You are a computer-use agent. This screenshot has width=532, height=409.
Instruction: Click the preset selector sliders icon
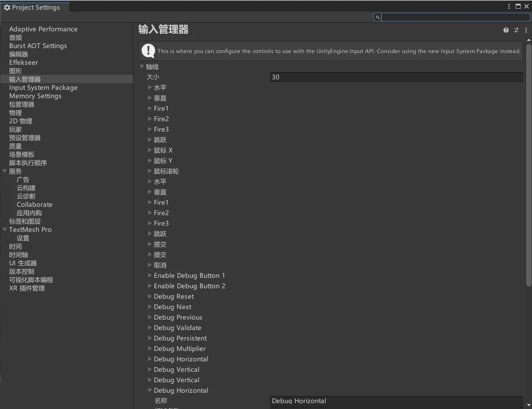click(516, 30)
